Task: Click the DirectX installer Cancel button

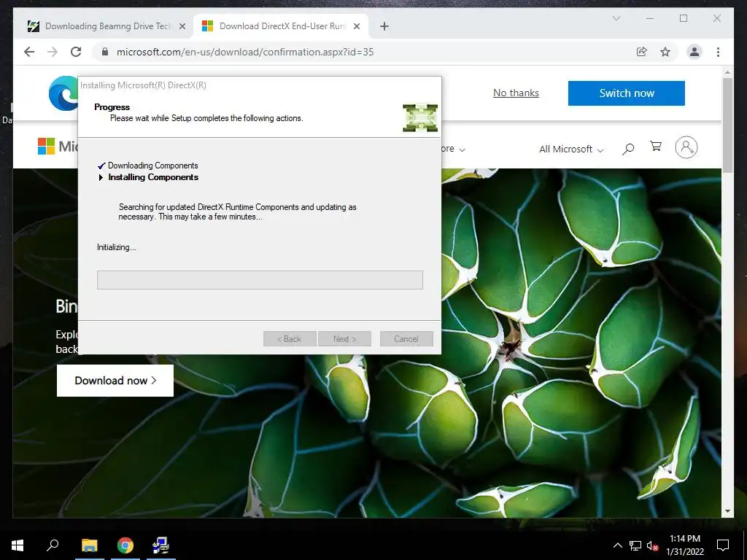Action: pos(406,339)
